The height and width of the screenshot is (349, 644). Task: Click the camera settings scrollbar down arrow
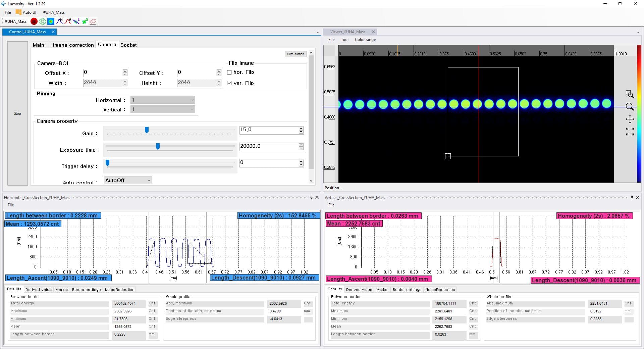tap(311, 181)
